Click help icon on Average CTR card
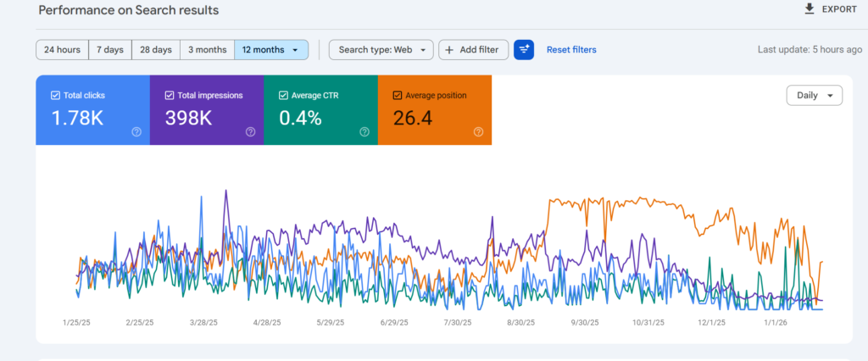868x361 pixels. [x=364, y=131]
